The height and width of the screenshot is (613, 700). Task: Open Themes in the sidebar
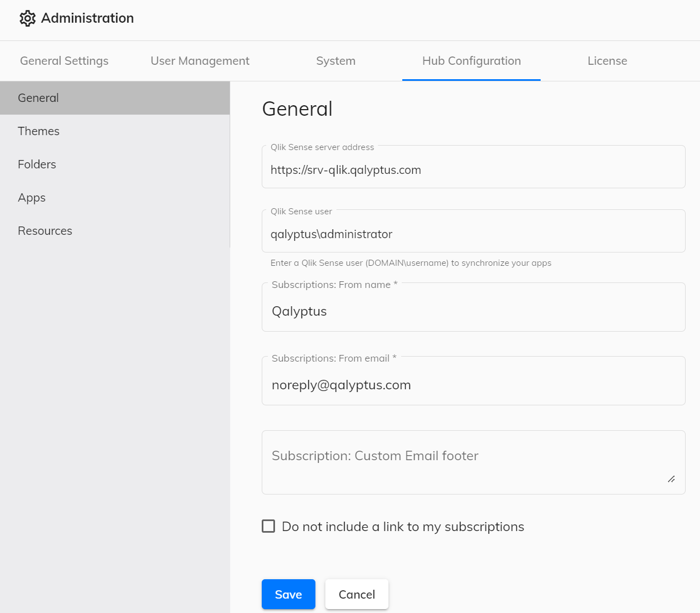pos(39,131)
